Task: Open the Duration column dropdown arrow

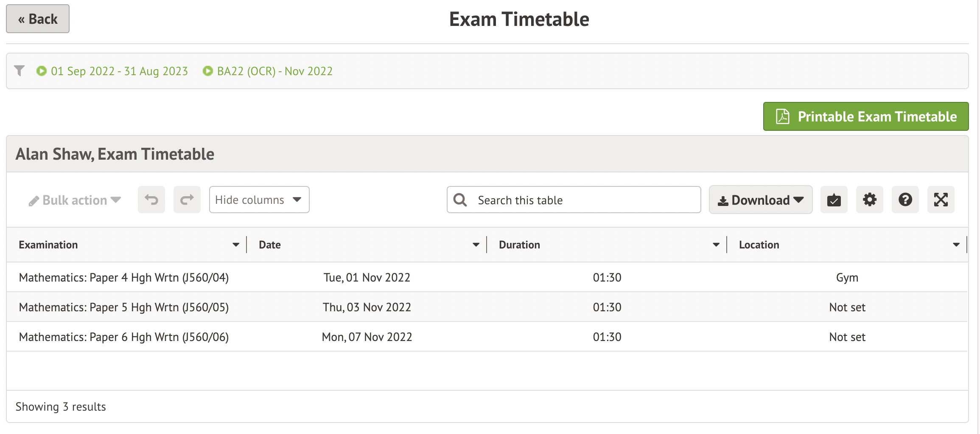Action: coord(715,245)
